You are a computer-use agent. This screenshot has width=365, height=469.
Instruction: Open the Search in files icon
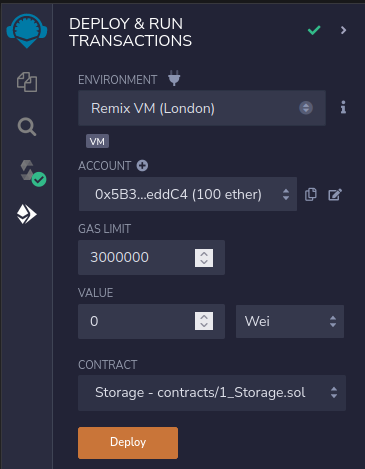point(27,127)
